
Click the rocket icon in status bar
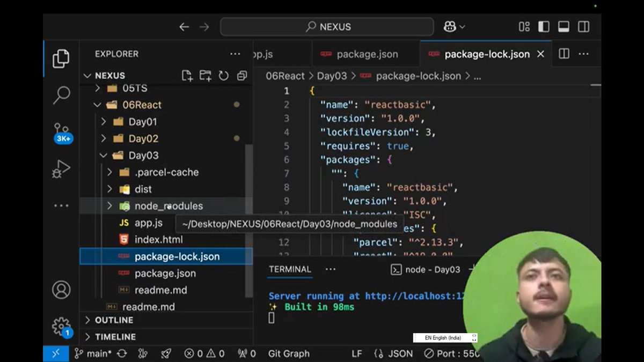[x=166, y=353]
